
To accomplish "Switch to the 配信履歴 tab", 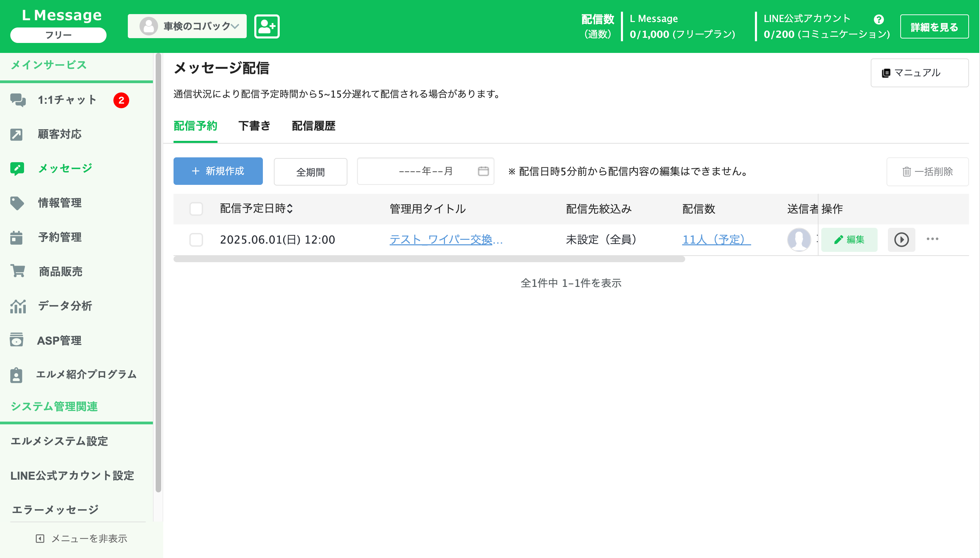I will click(313, 126).
